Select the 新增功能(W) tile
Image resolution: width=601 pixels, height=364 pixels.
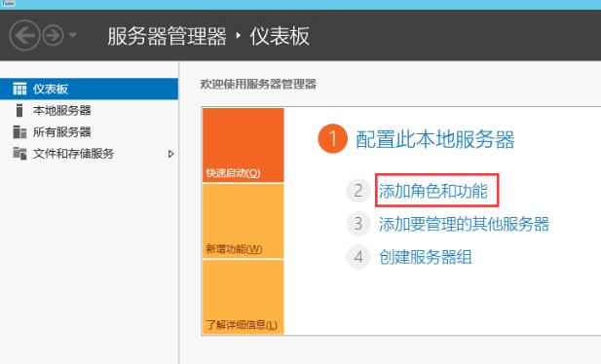point(243,221)
